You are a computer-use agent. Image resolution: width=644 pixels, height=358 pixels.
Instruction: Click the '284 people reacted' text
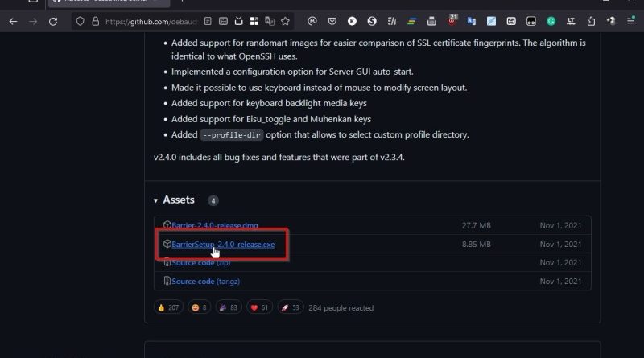341,308
